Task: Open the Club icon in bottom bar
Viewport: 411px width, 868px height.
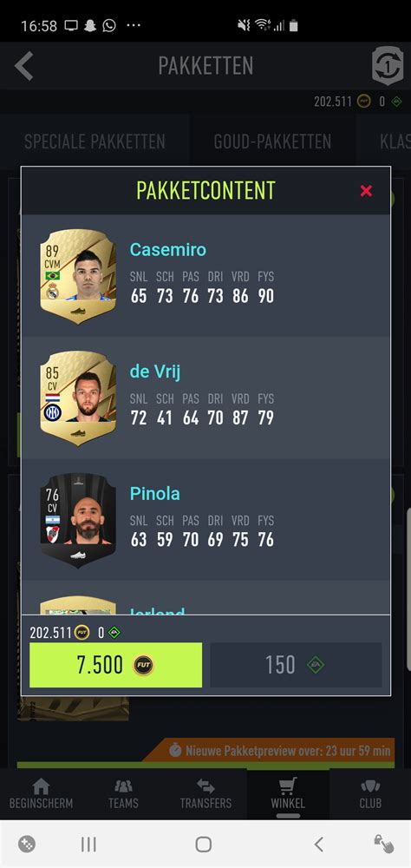Action: (370, 794)
